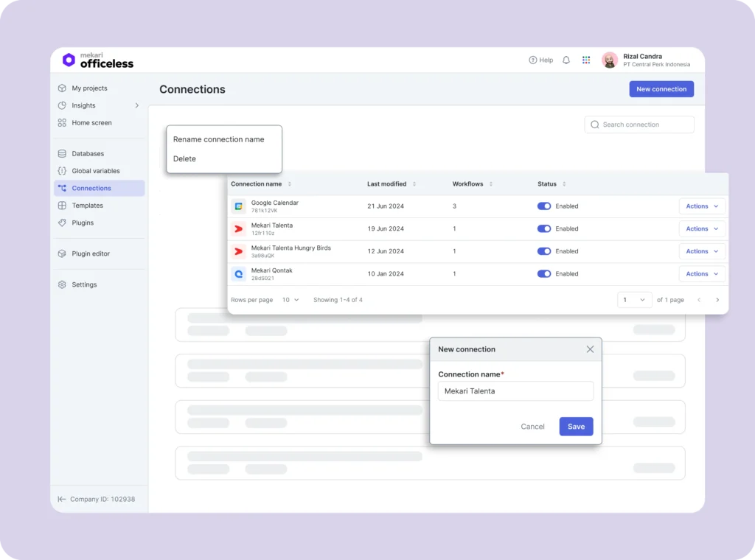Click the Google Calendar connection icon

point(238,206)
